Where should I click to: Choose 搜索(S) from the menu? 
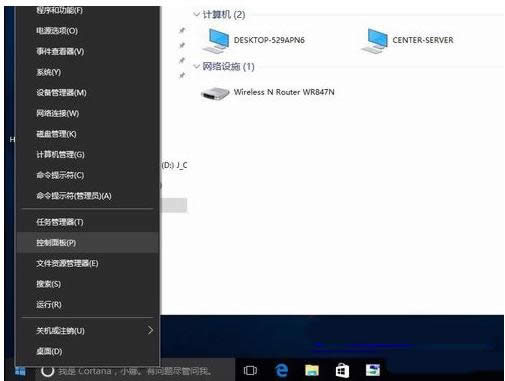(87, 284)
